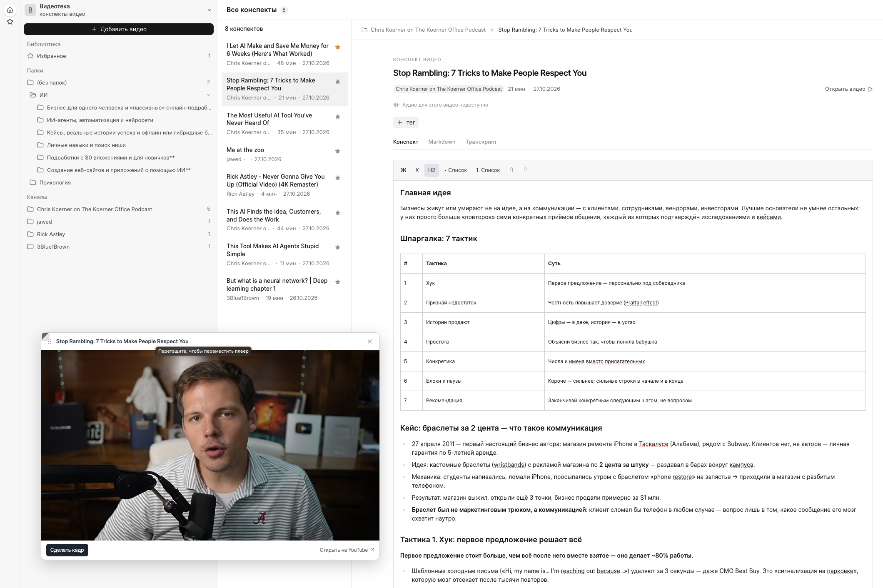Add a tag with the + тег button
Image resolution: width=883 pixels, height=588 pixels.
click(x=406, y=122)
